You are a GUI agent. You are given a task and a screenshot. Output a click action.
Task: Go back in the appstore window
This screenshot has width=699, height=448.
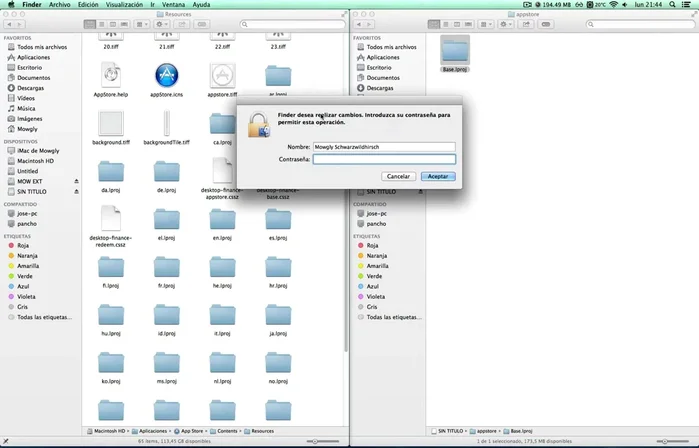pos(359,25)
